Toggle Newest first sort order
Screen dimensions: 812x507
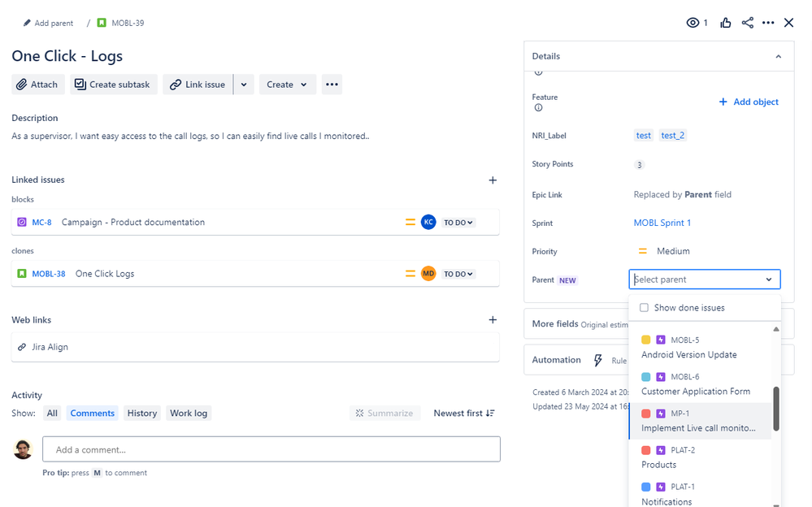pyautogui.click(x=464, y=414)
